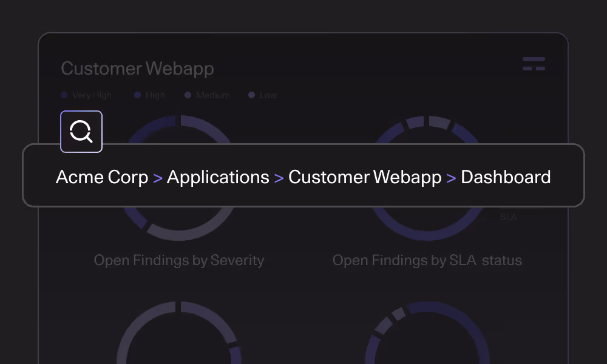Click the Low severity legend dot
Screen dimensions: 607x364
coord(251,95)
